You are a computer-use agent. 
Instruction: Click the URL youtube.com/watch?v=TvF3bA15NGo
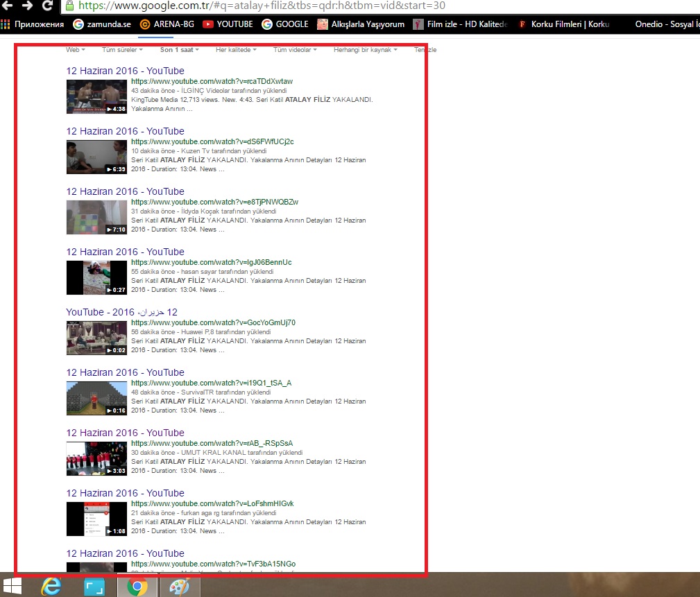214,564
